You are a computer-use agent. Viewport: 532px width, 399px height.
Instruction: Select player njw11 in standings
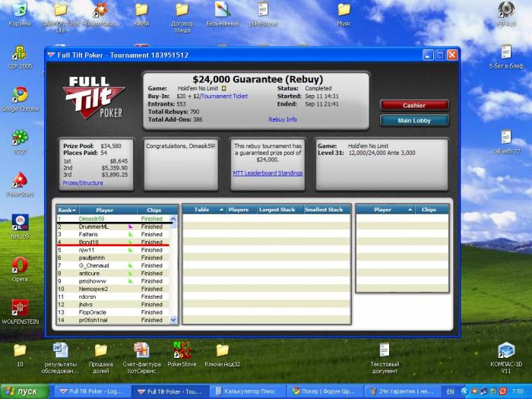[113, 250]
